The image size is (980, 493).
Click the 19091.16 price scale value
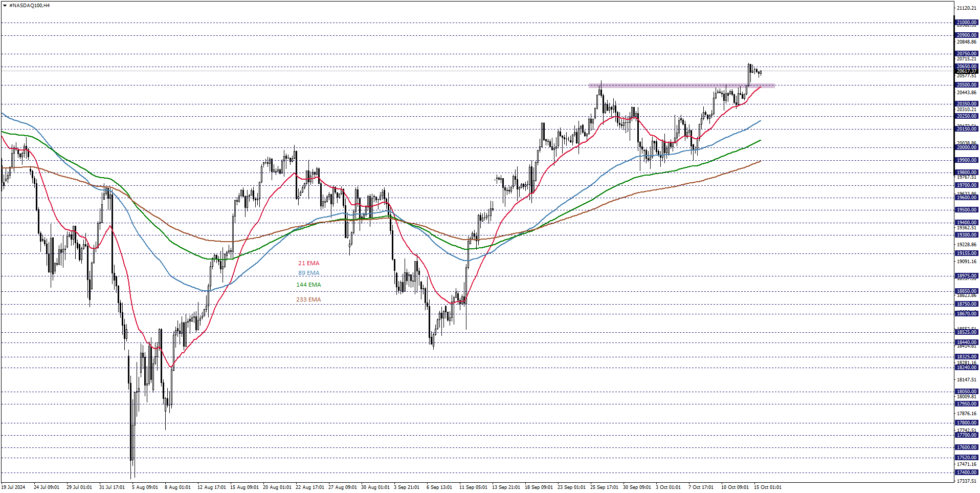966,262
